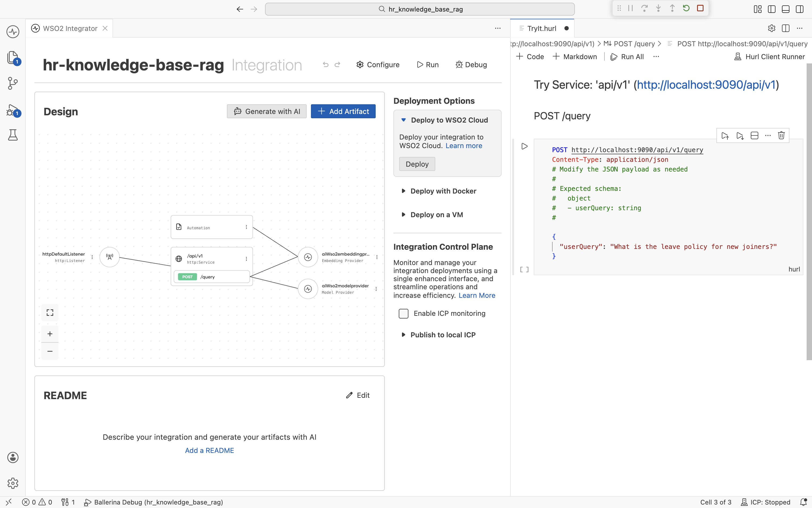Go back in navigation history
The width and height of the screenshot is (812, 508).
click(x=240, y=9)
